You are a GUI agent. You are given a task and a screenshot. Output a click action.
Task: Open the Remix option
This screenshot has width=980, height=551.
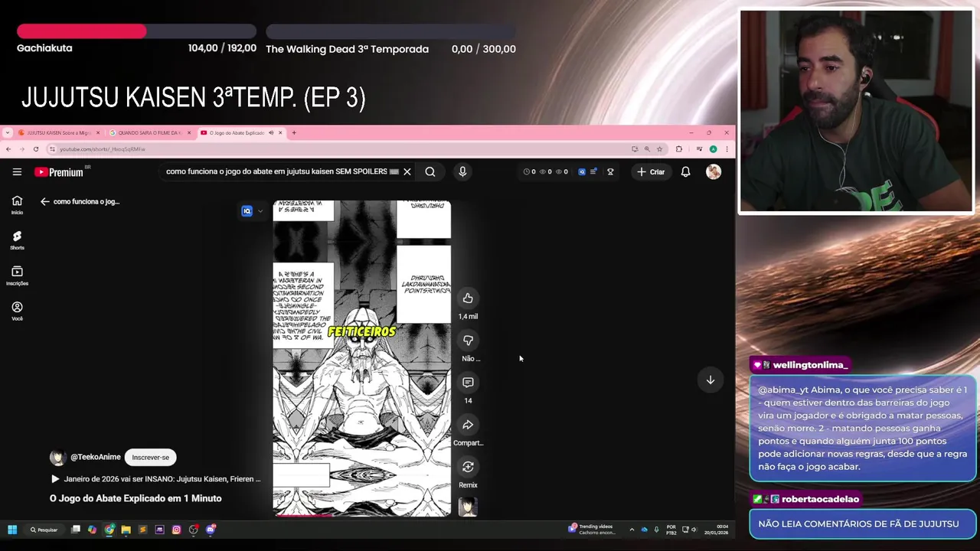coord(468,467)
